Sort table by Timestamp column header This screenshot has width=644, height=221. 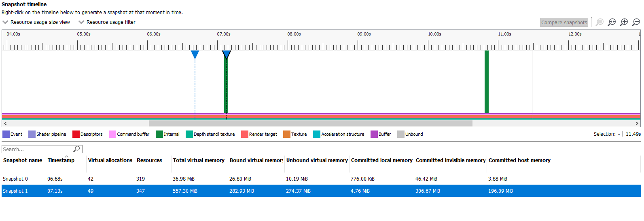61,160
